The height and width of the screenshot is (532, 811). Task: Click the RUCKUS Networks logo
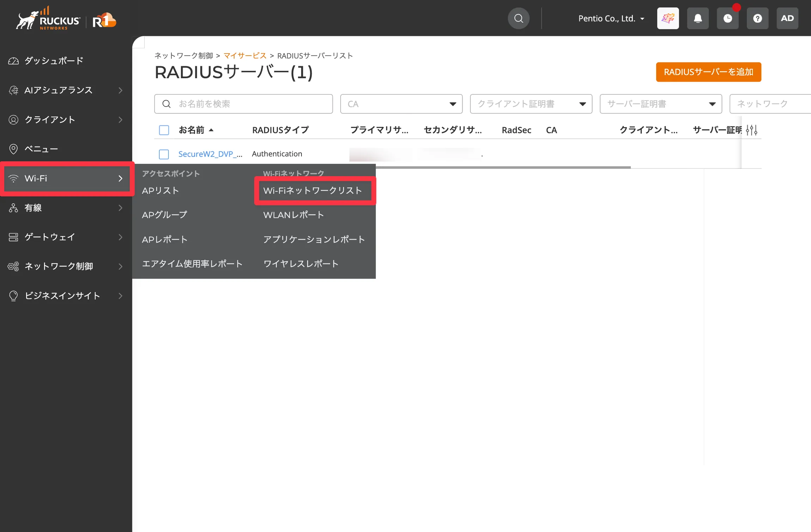point(48,18)
